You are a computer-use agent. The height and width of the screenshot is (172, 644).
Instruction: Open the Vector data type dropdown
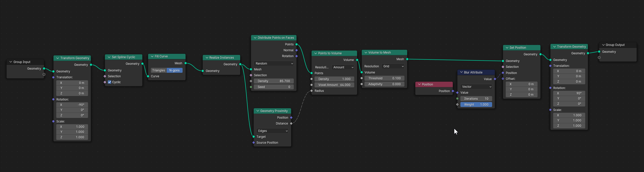point(476,87)
